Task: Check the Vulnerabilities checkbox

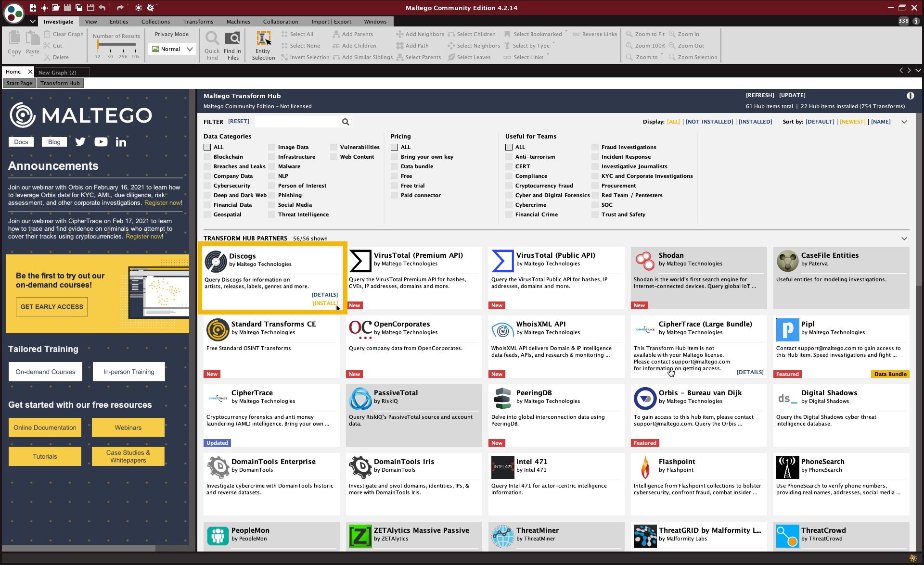Action: [334, 147]
